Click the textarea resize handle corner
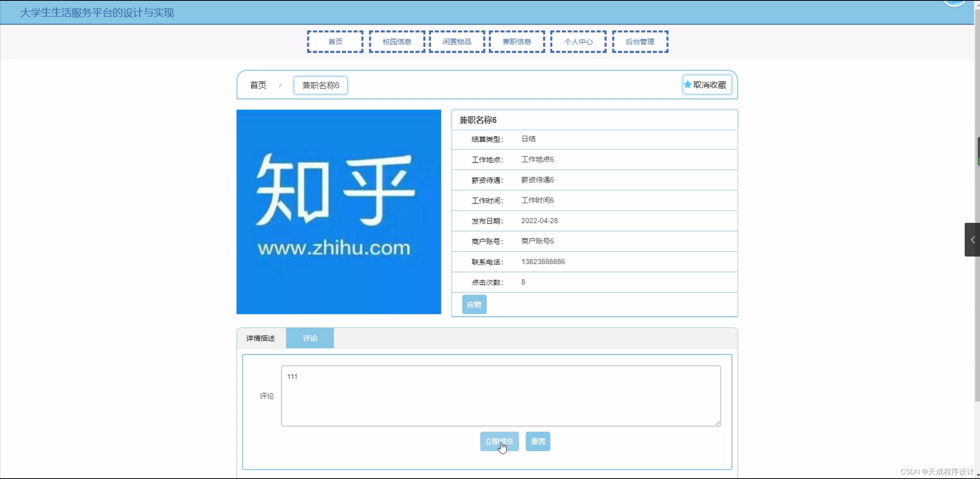This screenshot has width=980, height=479. [718, 423]
